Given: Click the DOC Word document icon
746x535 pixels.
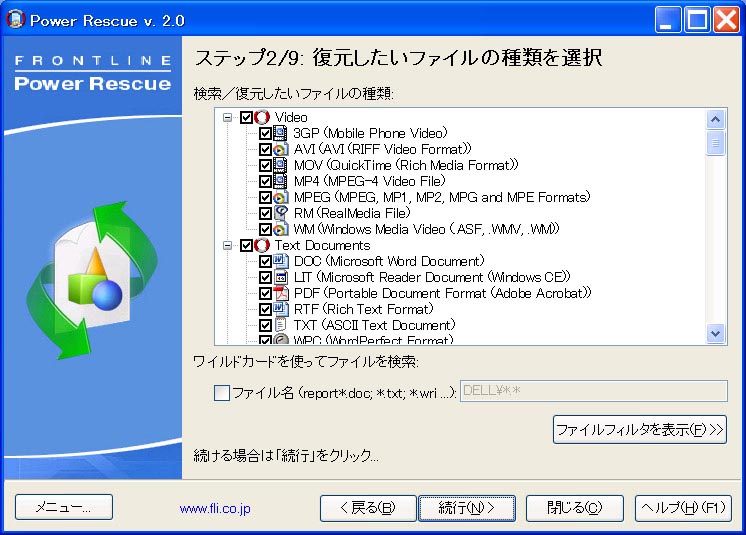Looking at the screenshot, I should pyautogui.click(x=281, y=261).
